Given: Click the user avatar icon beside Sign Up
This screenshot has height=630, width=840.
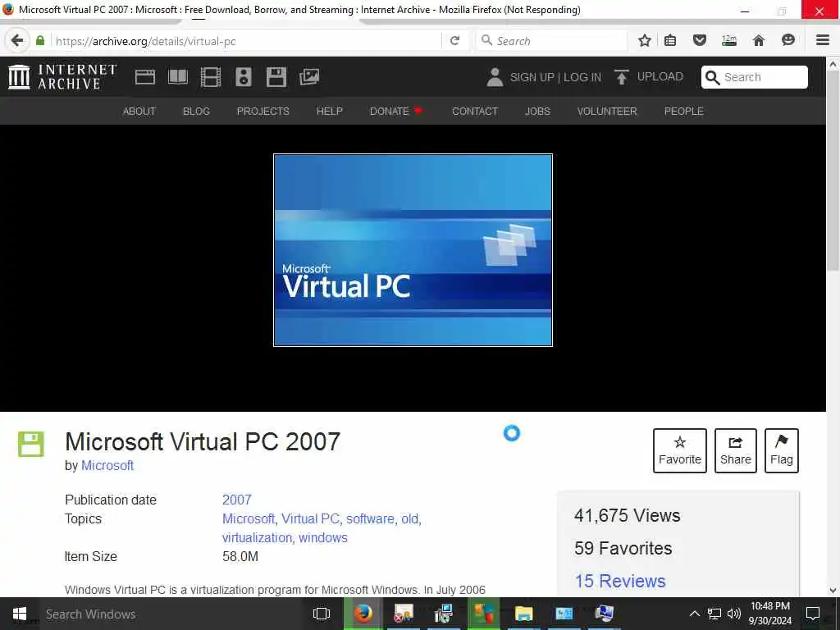Looking at the screenshot, I should [495, 77].
